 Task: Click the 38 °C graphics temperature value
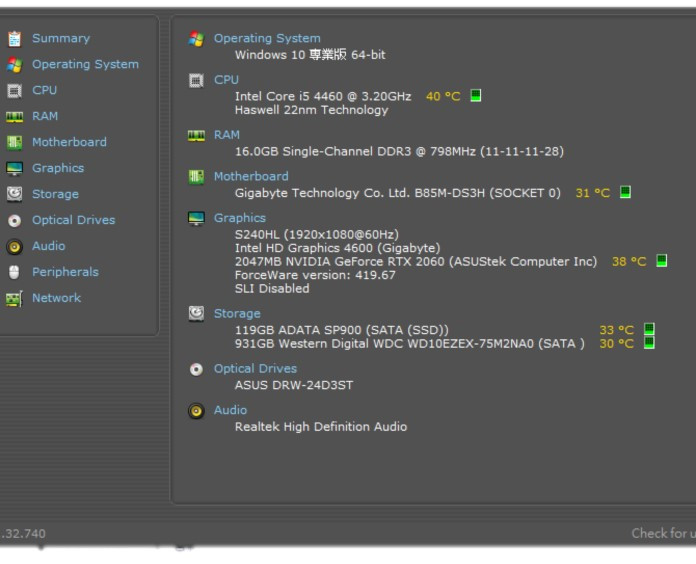tap(629, 261)
